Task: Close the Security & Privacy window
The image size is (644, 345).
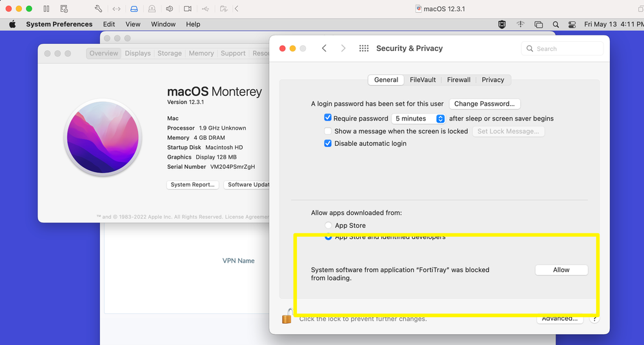Action: 282,48
